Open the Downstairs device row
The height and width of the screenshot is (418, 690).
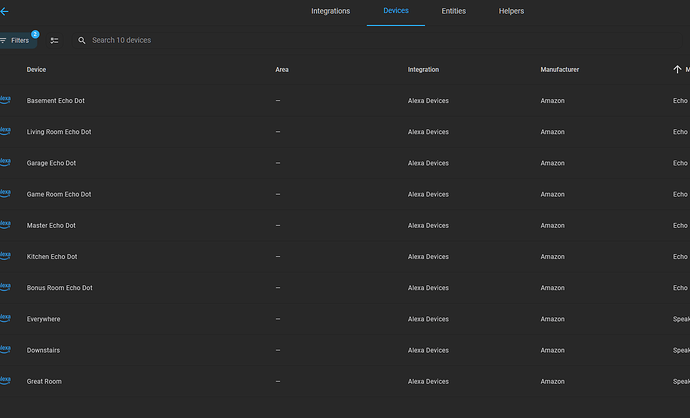345,350
